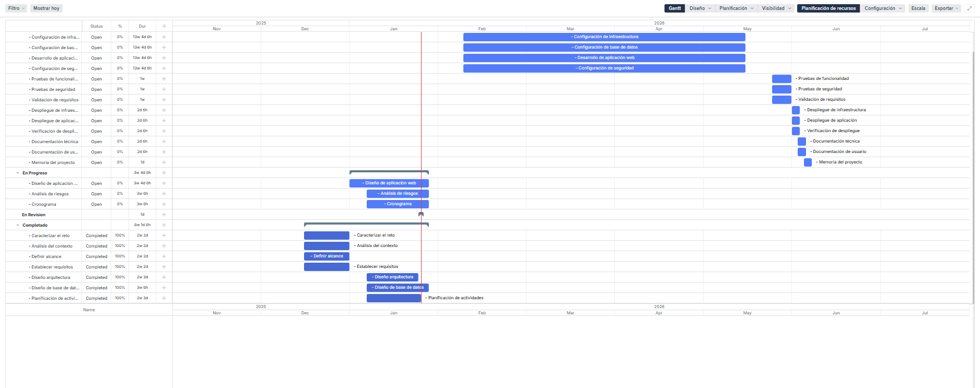Click the En Revision milestone marker

click(421, 214)
